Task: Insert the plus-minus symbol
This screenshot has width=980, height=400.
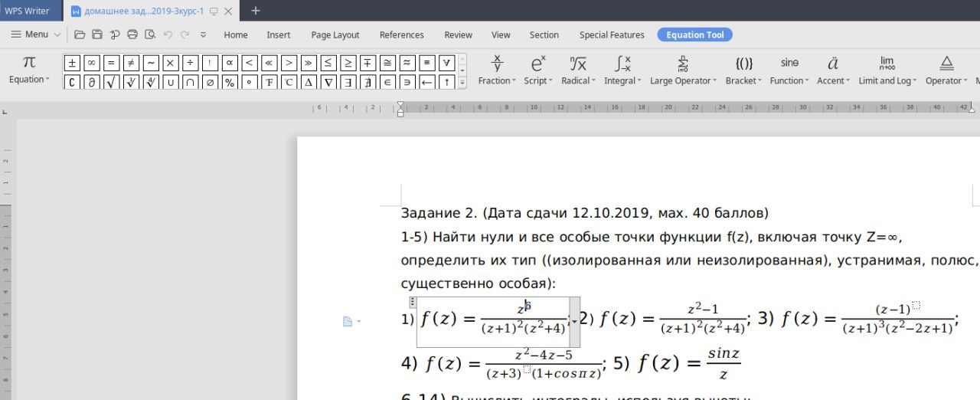Action: [x=72, y=63]
